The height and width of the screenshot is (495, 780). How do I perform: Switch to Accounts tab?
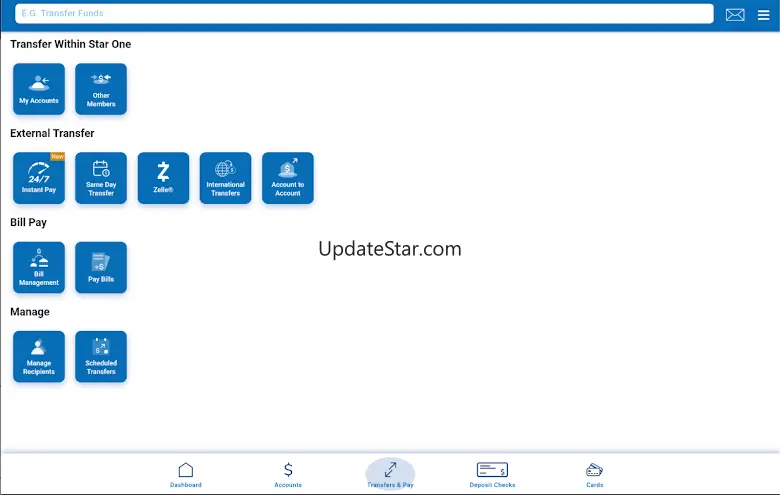click(288, 475)
